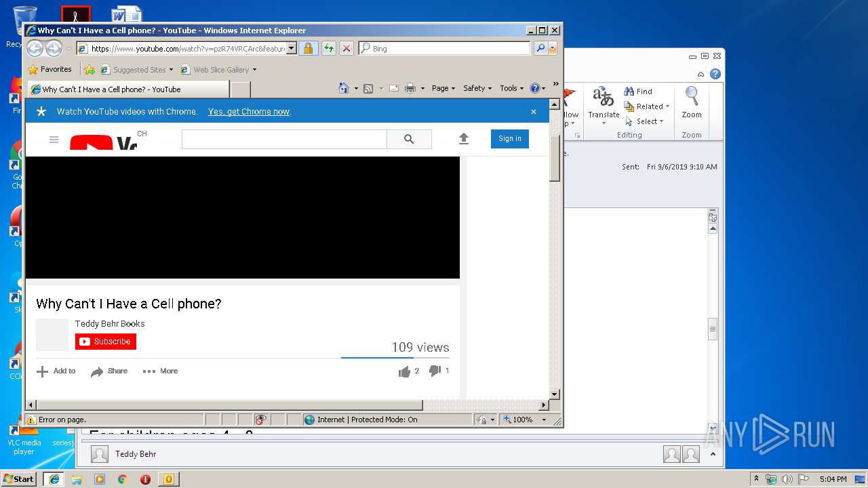Click the YouTube logo
This screenshot has height=488, width=868.
point(104,142)
